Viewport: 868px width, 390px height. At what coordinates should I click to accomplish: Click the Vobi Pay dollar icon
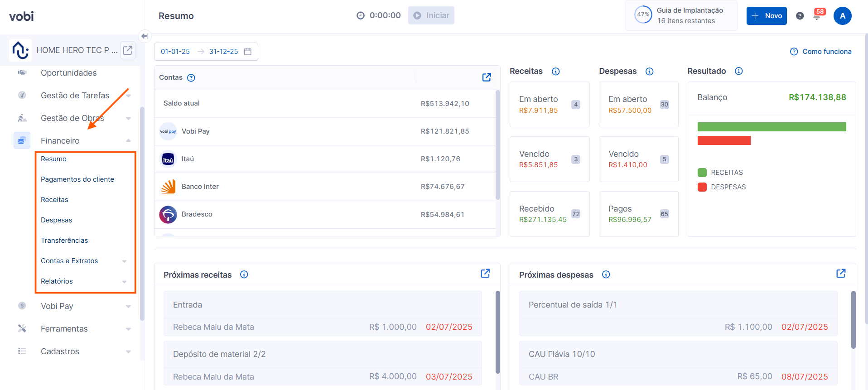pos(22,306)
